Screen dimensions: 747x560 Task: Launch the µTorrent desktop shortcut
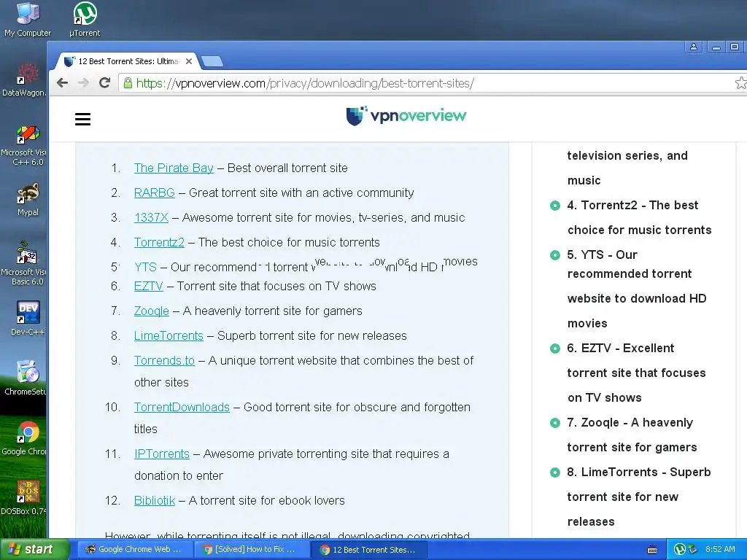coord(85,19)
